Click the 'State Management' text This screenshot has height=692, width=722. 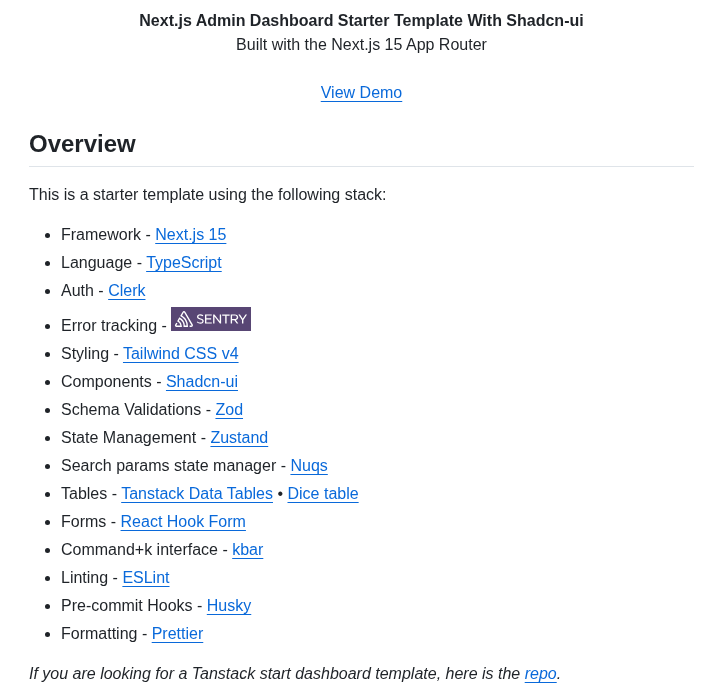(128, 437)
